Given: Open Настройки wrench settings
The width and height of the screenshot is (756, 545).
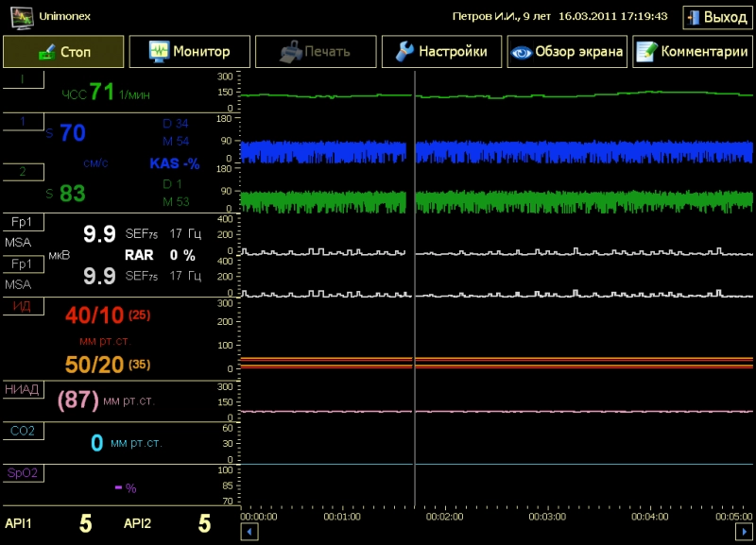Looking at the screenshot, I should tap(441, 52).
